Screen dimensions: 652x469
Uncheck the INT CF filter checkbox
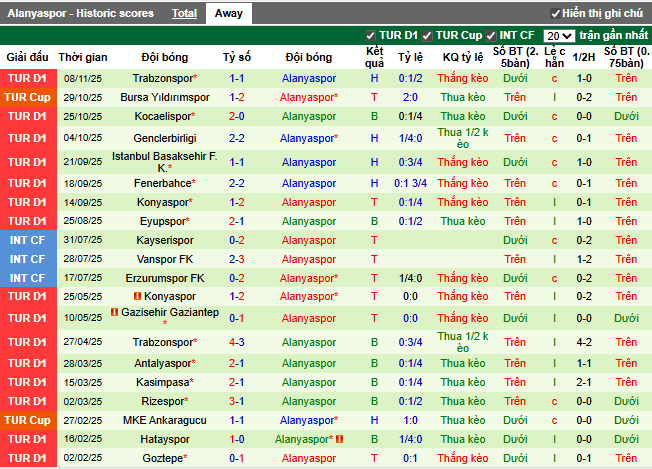[491, 36]
